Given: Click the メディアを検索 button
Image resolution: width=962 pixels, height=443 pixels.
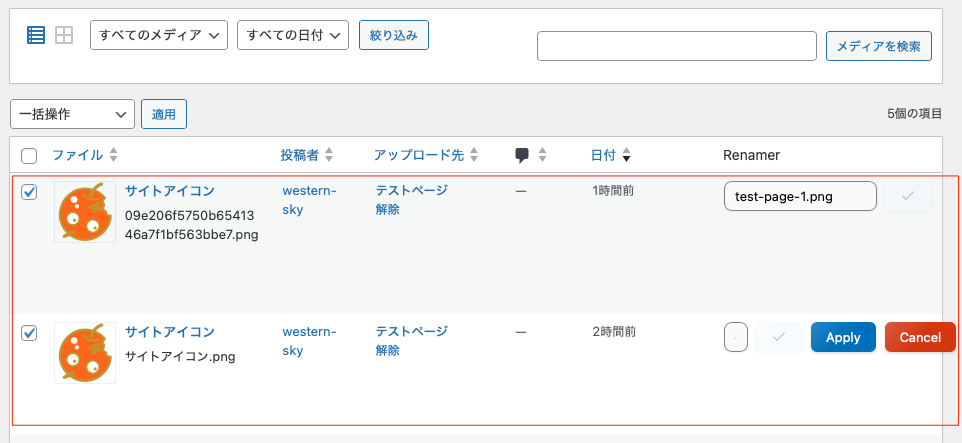Looking at the screenshot, I should coord(879,46).
